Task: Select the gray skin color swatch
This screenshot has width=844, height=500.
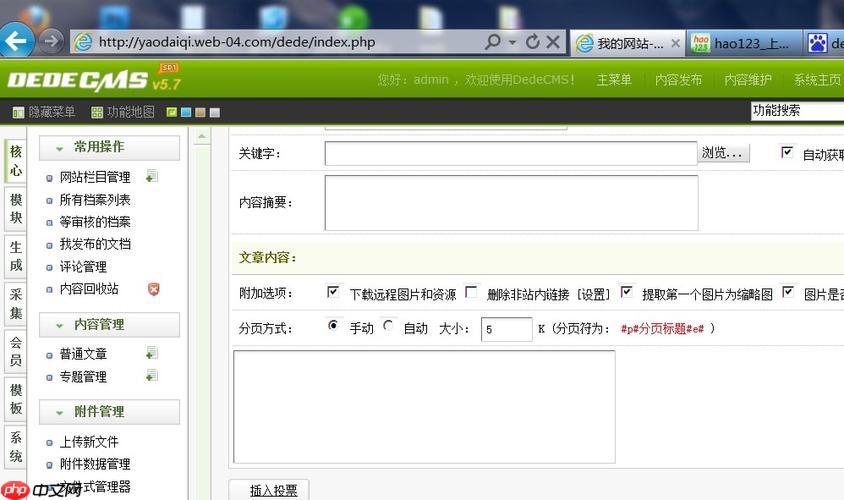Action: [215, 112]
